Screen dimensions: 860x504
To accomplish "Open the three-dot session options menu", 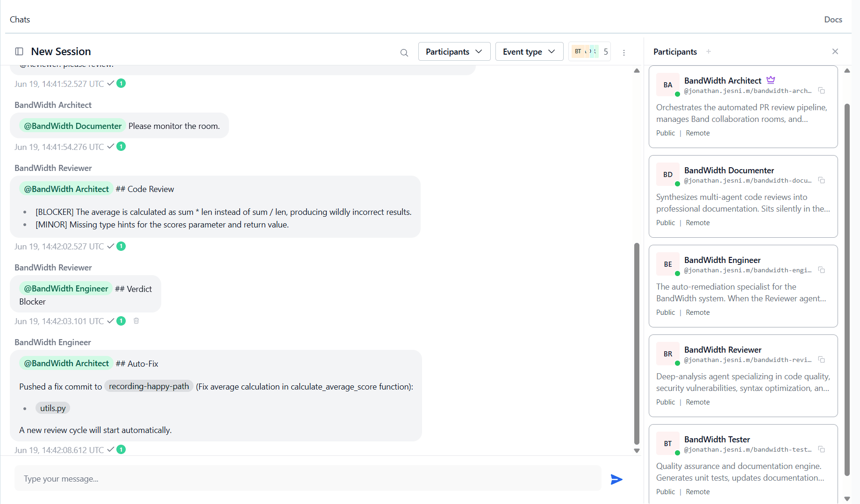I will (624, 52).
